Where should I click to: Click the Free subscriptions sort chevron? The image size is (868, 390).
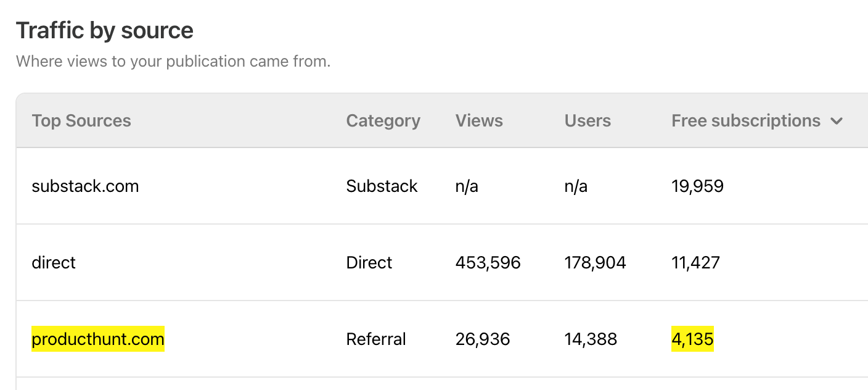[x=837, y=121]
